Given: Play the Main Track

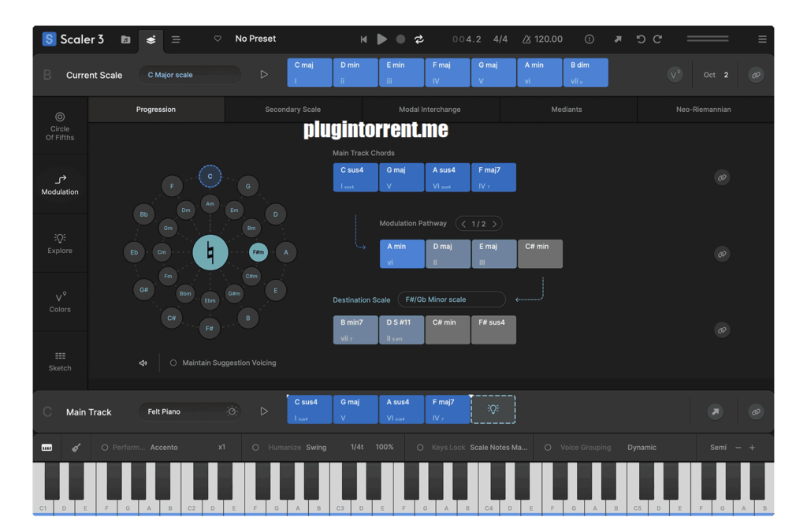Looking at the screenshot, I should coord(264,411).
